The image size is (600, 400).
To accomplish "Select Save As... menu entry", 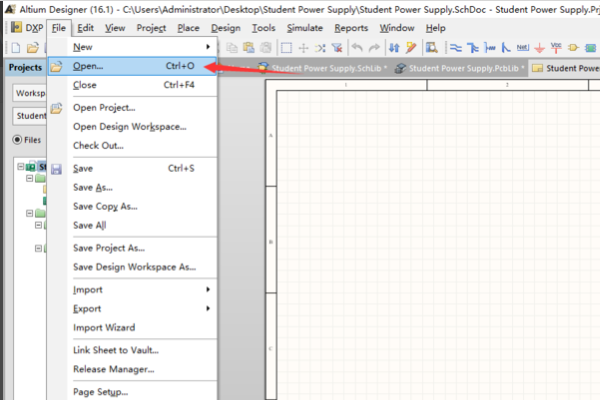I will (93, 187).
